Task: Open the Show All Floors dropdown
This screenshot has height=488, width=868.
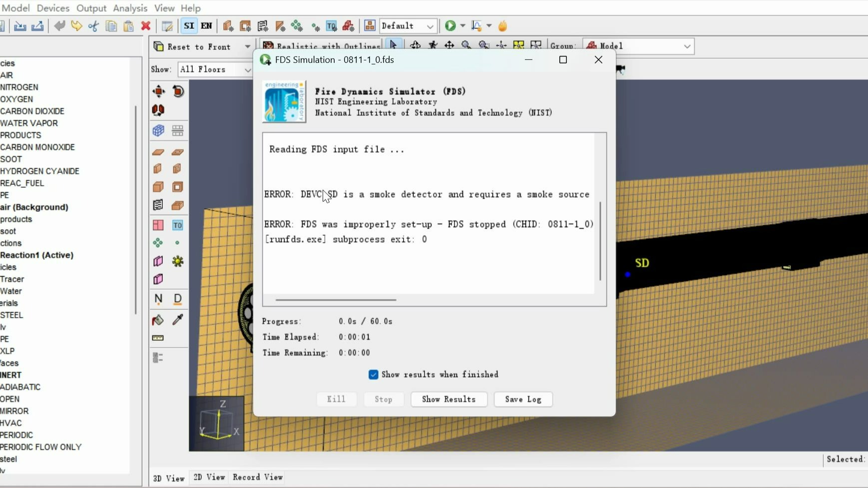Action: (x=215, y=69)
